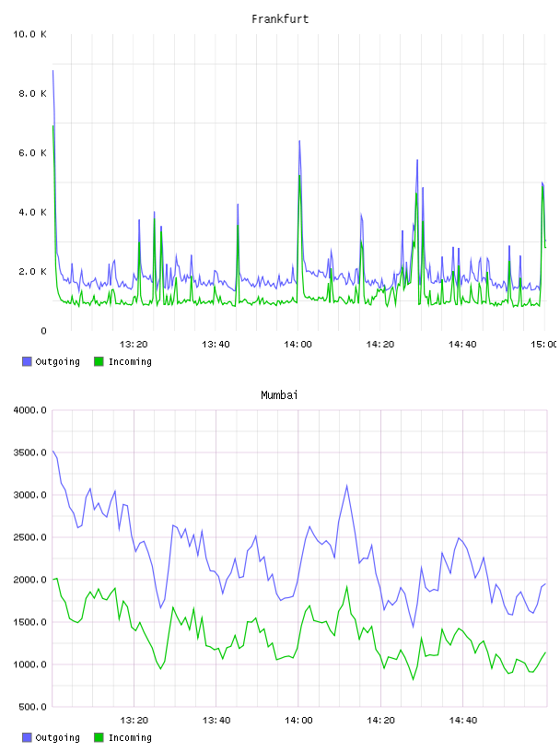Click the Frankfurt Incoming legend label
The width and height of the screenshot is (560, 752).
130,362
